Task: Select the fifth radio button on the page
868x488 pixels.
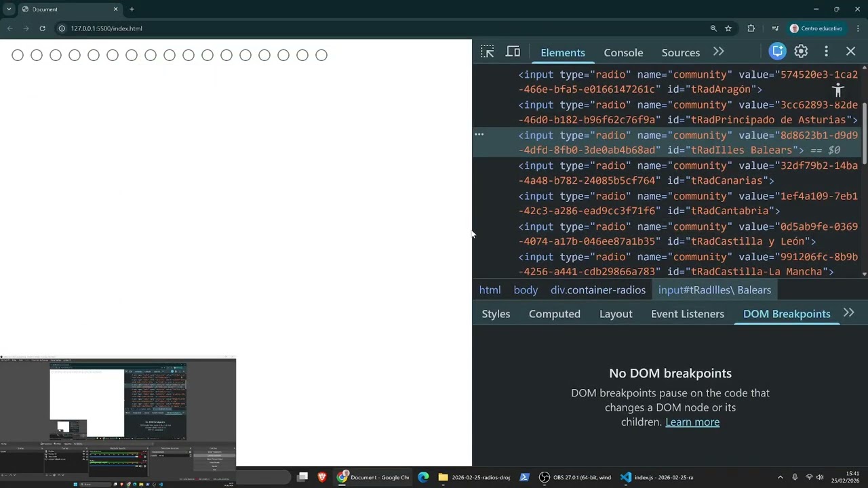Action: [94, 56]
